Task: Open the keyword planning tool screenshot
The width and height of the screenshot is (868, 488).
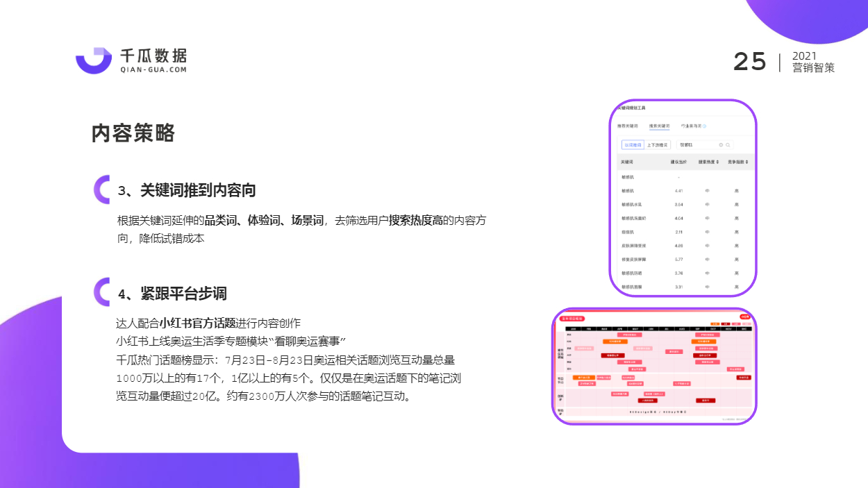Action: [x=683, y=198]
